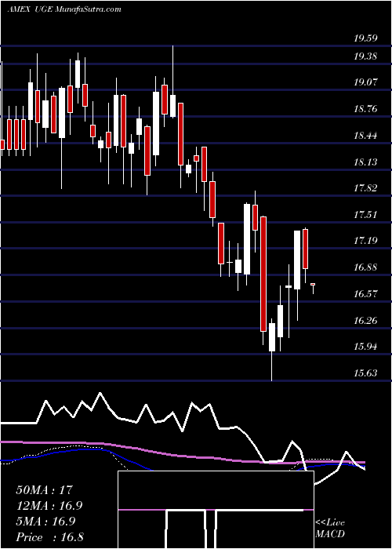Click the 16.26 price axis label
The image size is (392, 549).
point(365,320)
